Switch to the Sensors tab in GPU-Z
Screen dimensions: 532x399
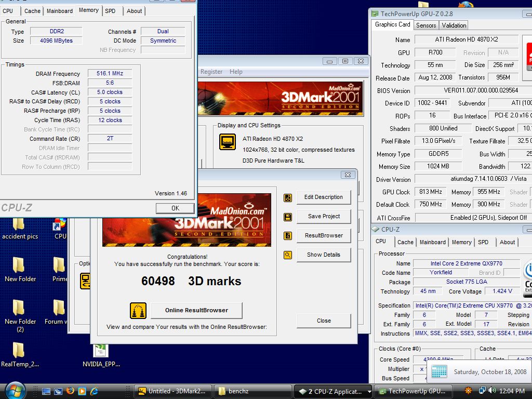click(x=426, y=25)
